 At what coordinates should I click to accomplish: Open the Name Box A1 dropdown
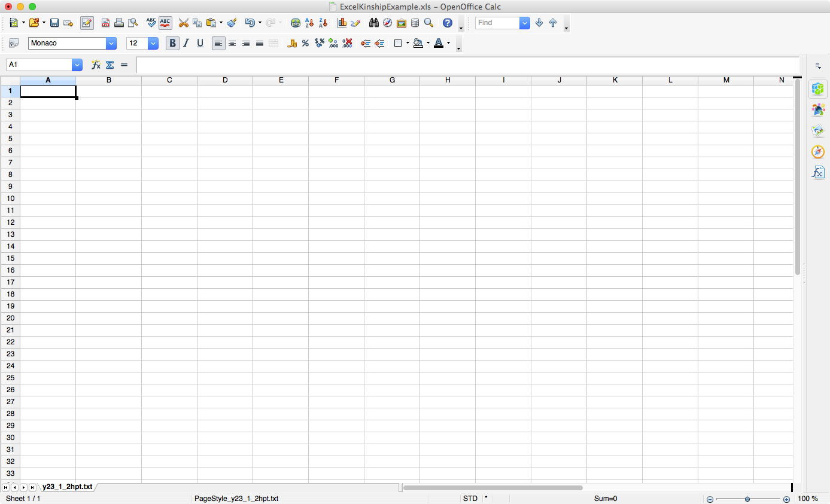pos(77,65)
